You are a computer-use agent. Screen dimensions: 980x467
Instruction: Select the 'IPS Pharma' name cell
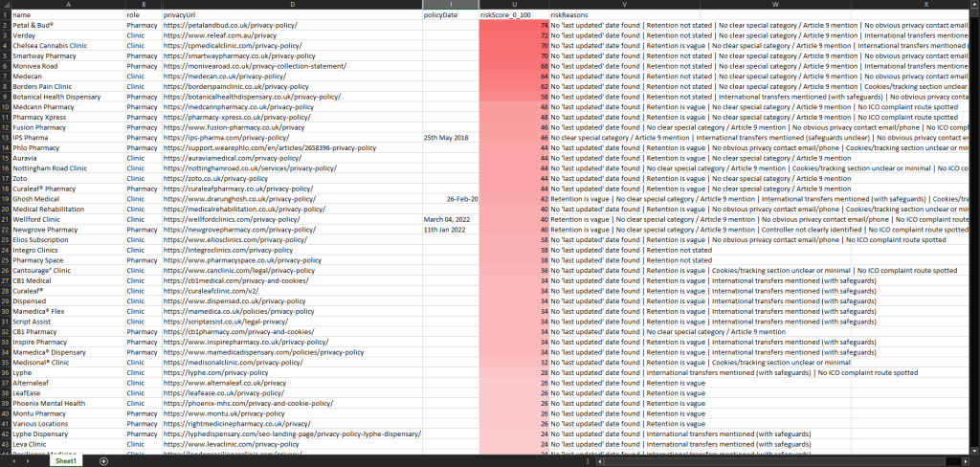pos(68,138)
